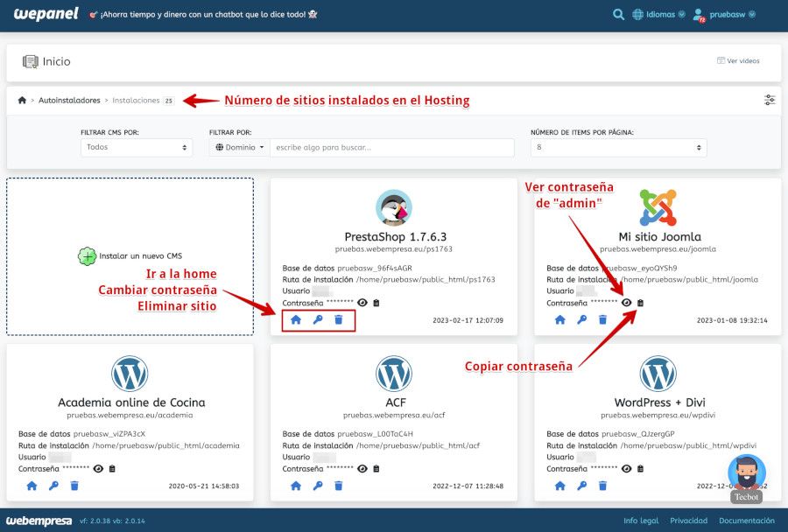
Task: Copy password for Academia online de Cocina
Action: (112, 468)
